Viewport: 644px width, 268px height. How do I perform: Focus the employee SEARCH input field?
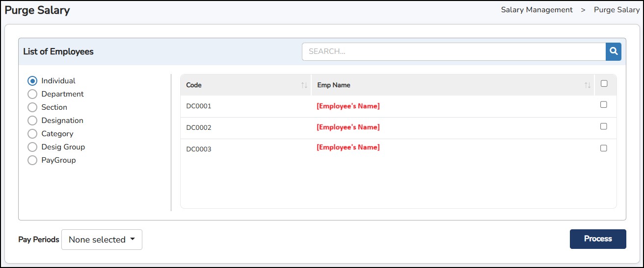click(x=454, y=51)
